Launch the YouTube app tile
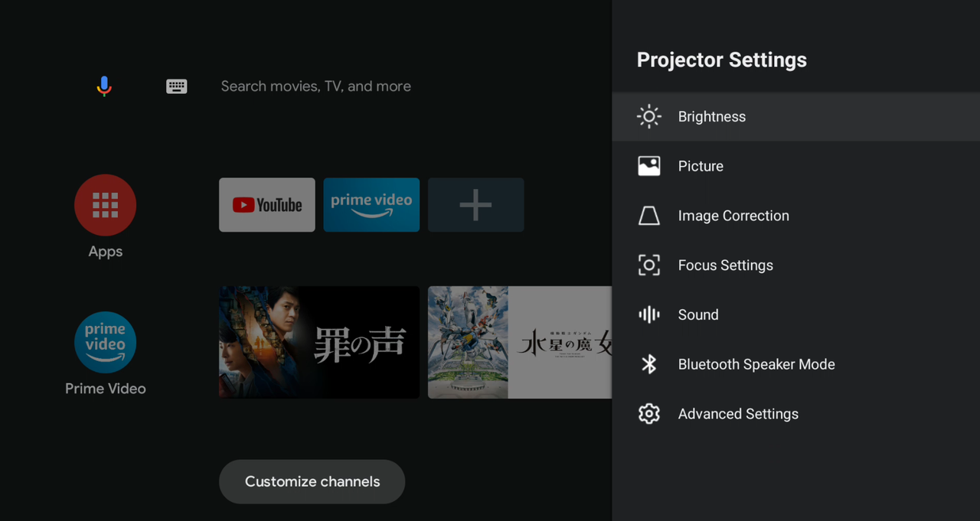 (266, 205)
